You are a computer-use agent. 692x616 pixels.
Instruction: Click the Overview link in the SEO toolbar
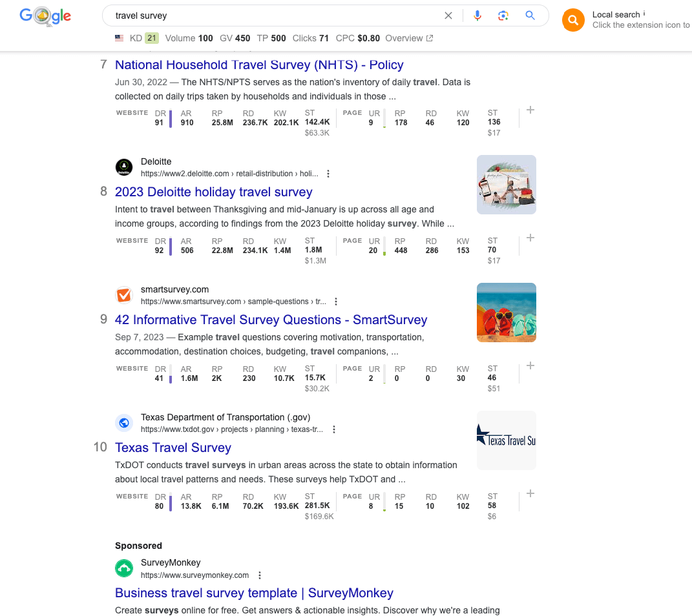click(x=404, y=38)
